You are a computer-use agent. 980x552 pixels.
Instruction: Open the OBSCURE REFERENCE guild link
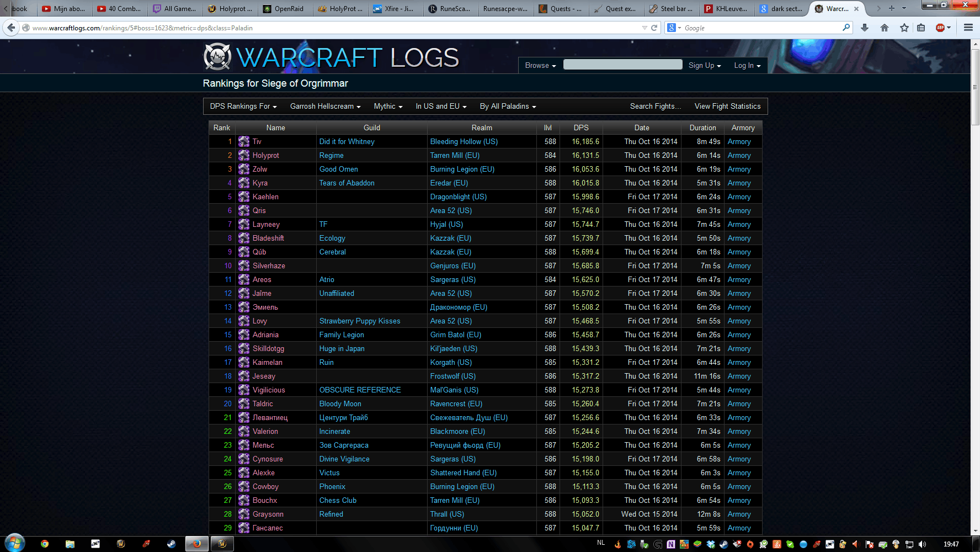[360, 390]
